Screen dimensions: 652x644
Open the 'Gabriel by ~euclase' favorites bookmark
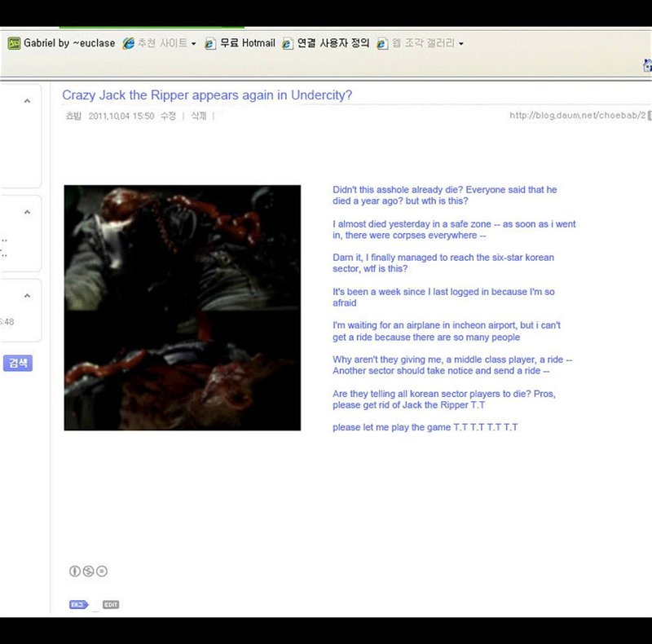point(56,43)
